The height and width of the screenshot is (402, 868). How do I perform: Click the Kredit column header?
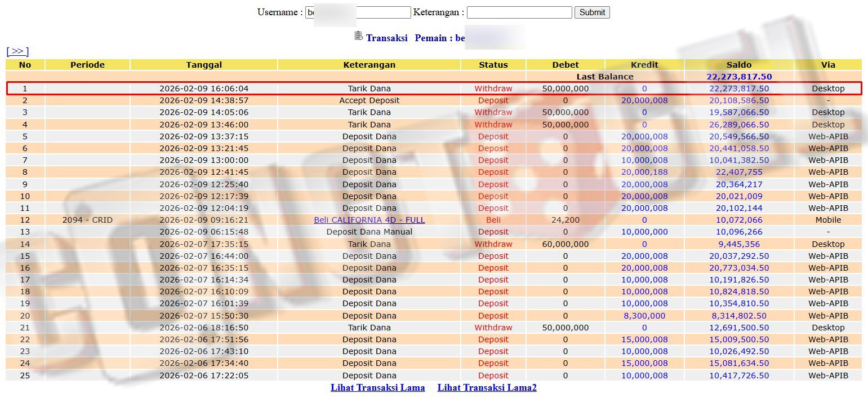[644, 65]
